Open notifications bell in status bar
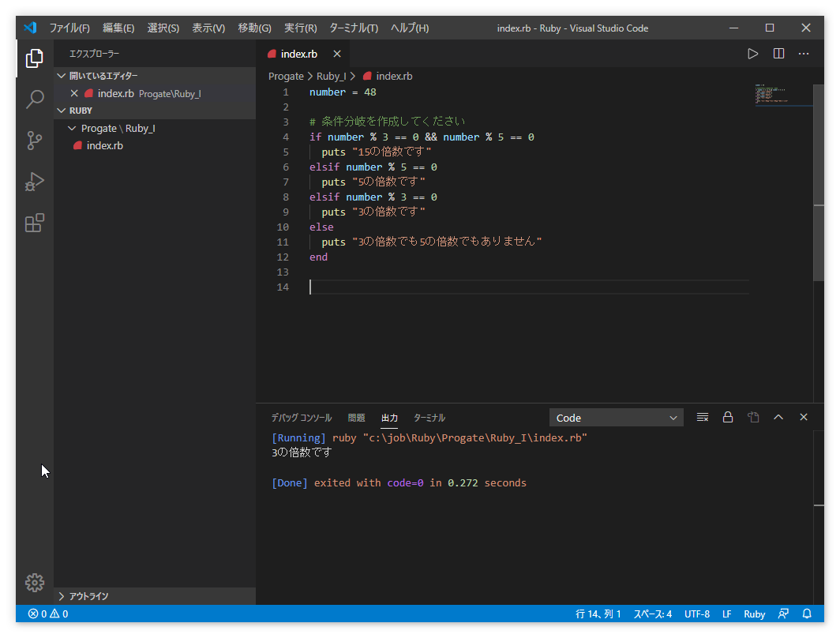 pos(807,614)
